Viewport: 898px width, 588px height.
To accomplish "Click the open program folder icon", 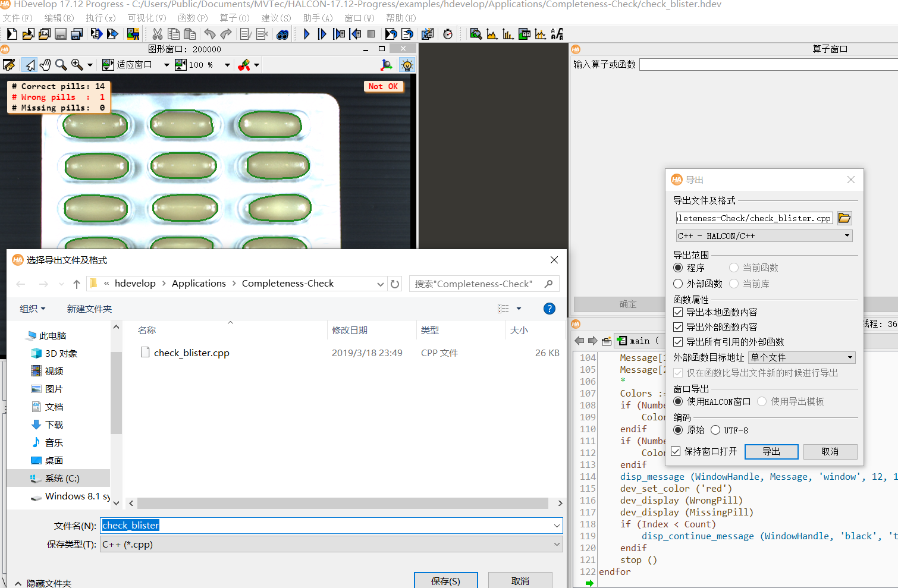I will coord(28,34).
